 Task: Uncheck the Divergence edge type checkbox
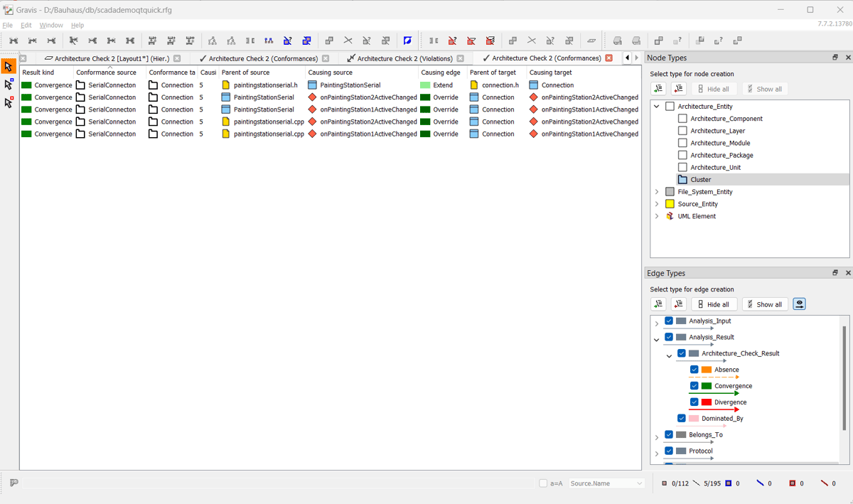(x=694, y=402)
